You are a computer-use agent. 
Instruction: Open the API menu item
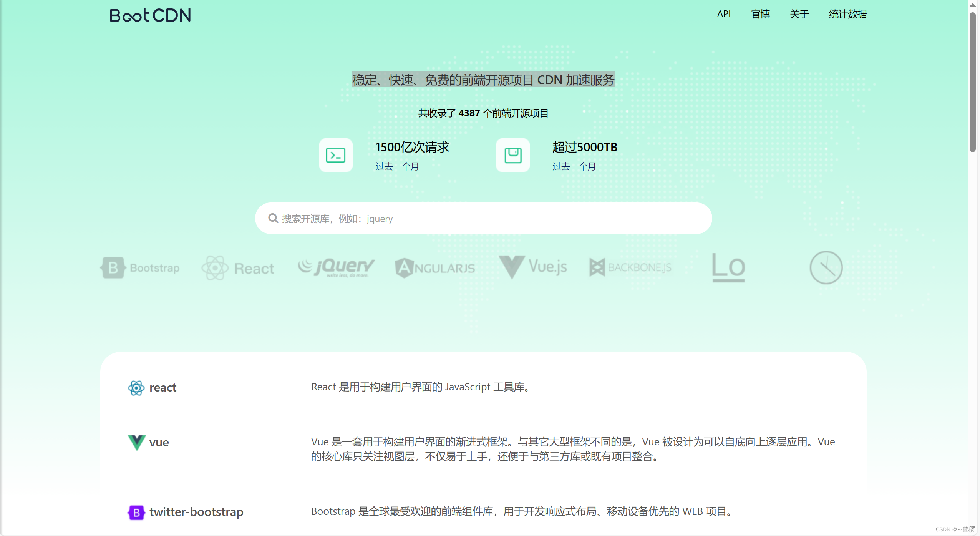point(724,14)
